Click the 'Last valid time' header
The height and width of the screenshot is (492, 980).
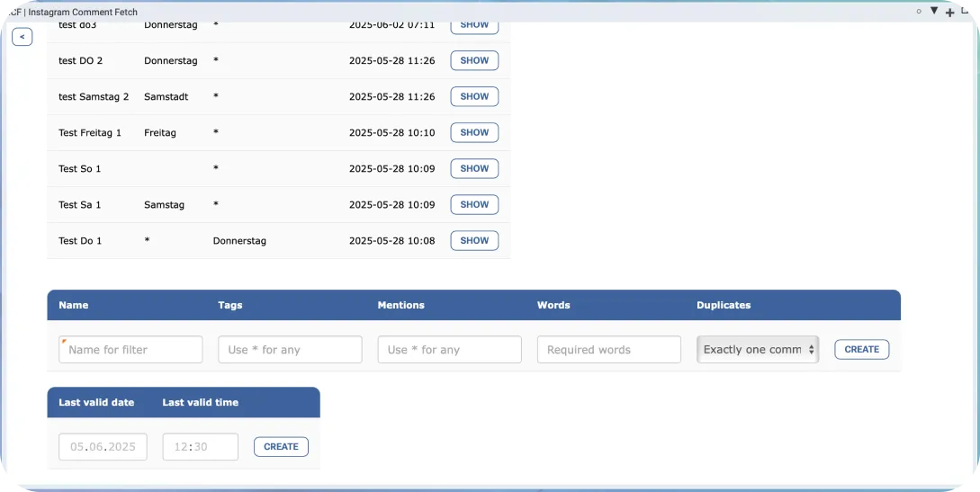pos(201,403)
